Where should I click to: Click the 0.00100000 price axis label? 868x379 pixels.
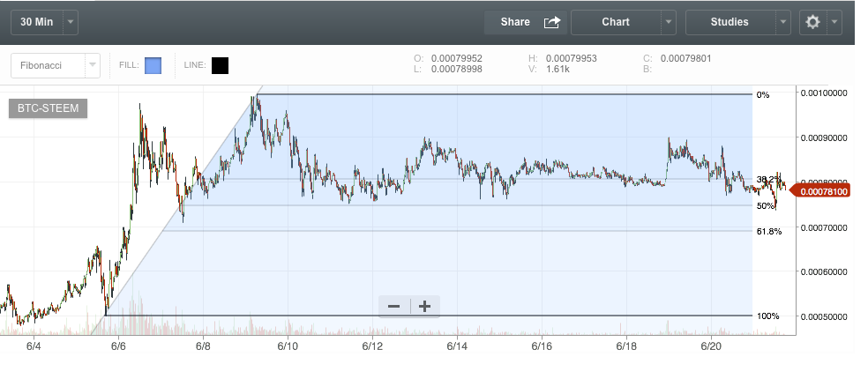coord(824,93)
